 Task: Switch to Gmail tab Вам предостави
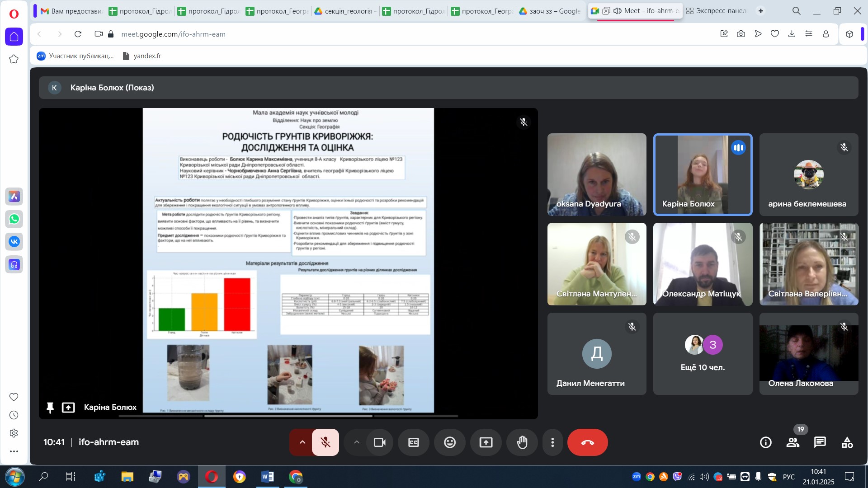pos(71,11)
